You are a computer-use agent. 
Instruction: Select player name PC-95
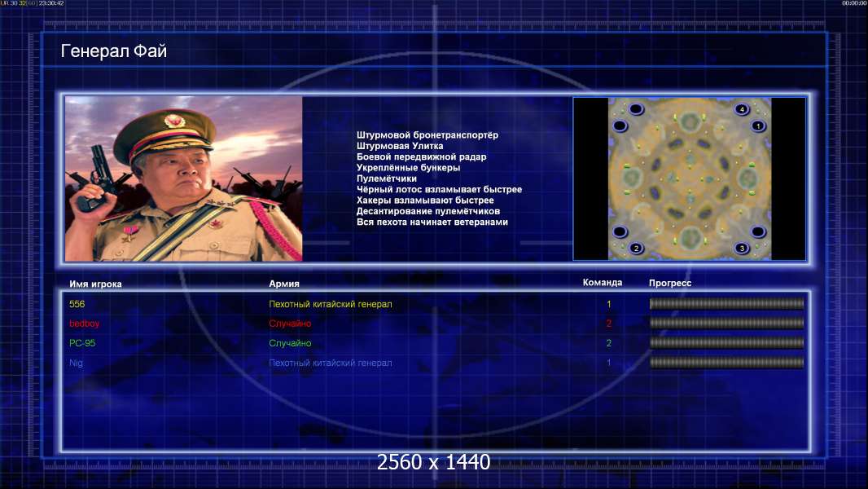coord(82,343)
